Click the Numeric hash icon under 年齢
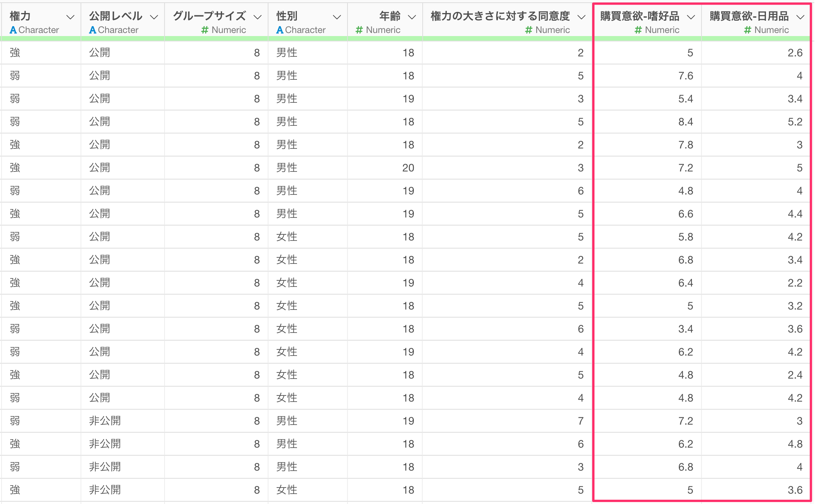The image size is (830, 504). pyautogui.click(x=359, y=30)
